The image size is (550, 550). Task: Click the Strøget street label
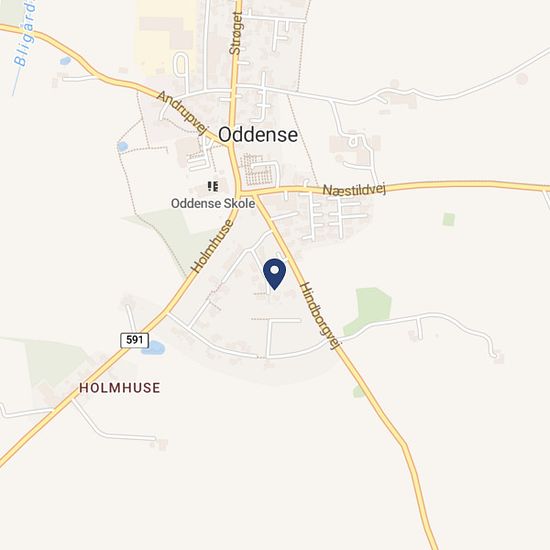click(x=235, y=33)
